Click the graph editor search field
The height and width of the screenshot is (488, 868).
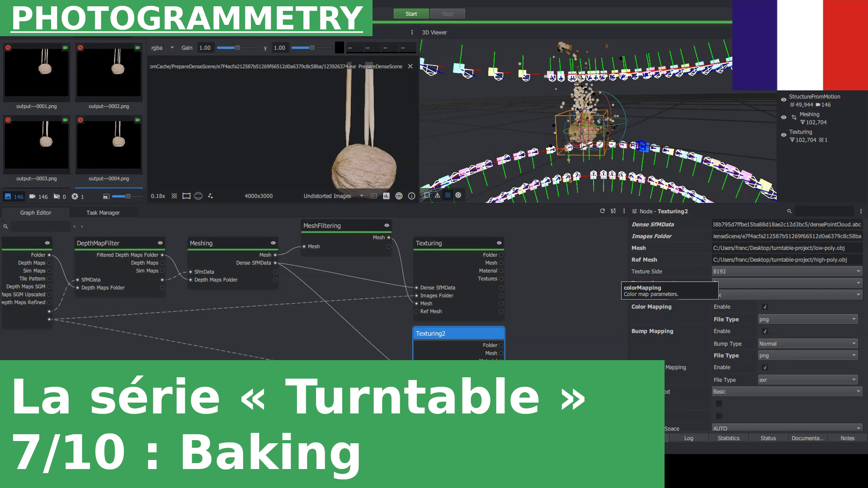(41, 226)
